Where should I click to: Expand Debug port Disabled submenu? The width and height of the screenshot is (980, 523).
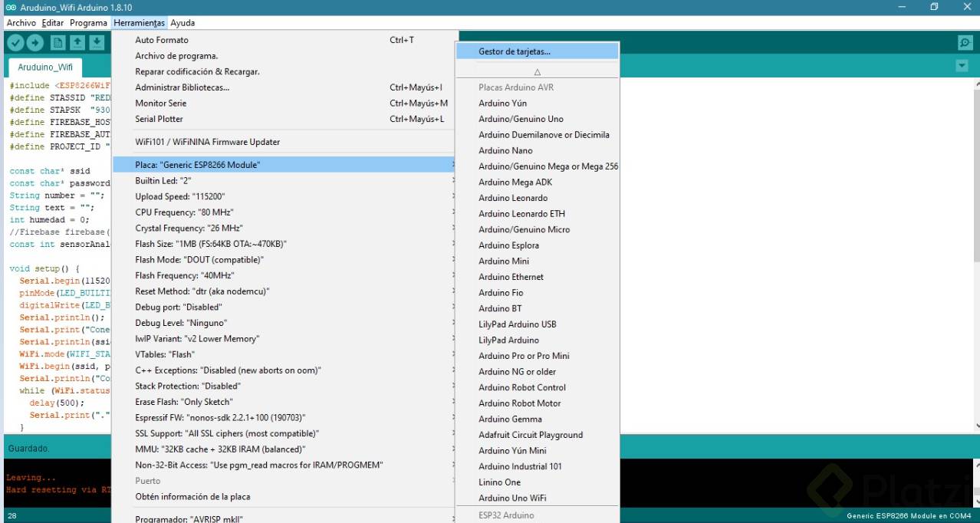pos(284,307)
